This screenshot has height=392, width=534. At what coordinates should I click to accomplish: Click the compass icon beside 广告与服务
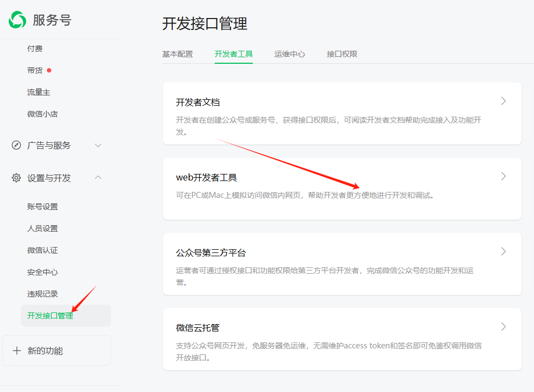pyautogui.click(x=16, y=145)
